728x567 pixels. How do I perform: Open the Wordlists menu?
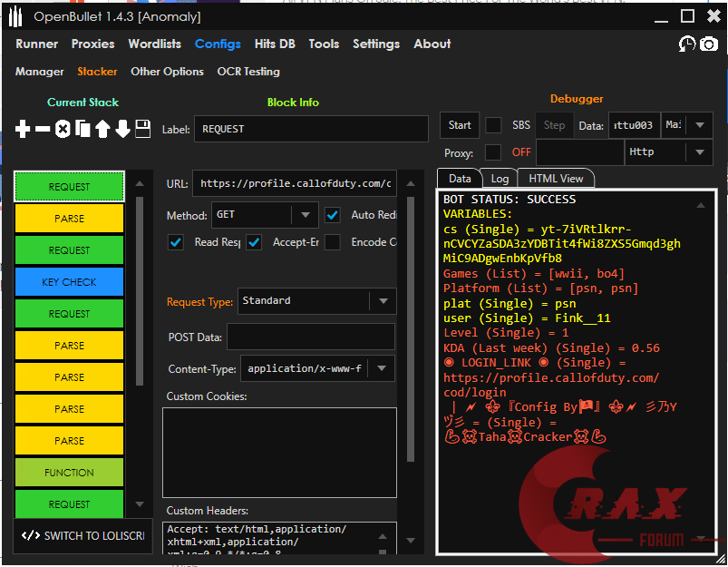click(154, 44)
